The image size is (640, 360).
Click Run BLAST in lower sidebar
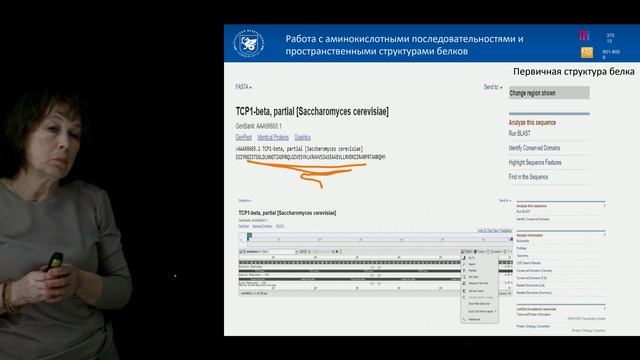pos(523,211)
